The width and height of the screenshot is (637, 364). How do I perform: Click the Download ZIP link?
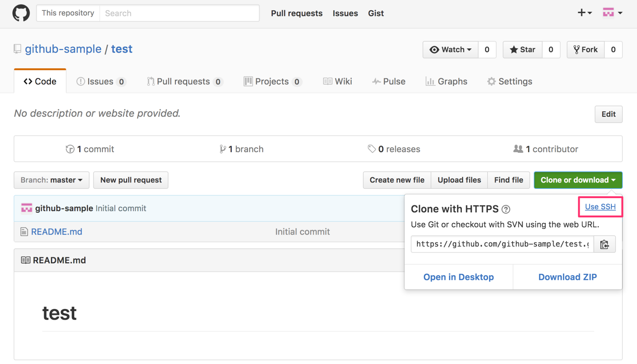[567, 277]
